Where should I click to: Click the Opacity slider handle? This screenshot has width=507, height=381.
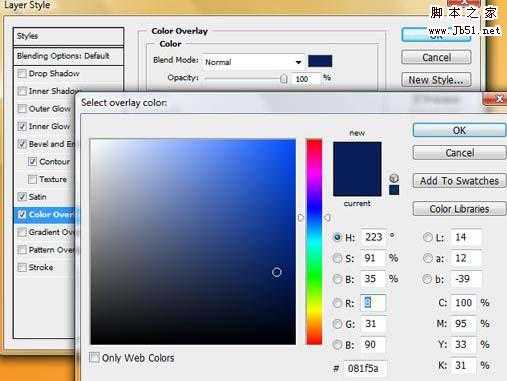(x=283, y=79)
